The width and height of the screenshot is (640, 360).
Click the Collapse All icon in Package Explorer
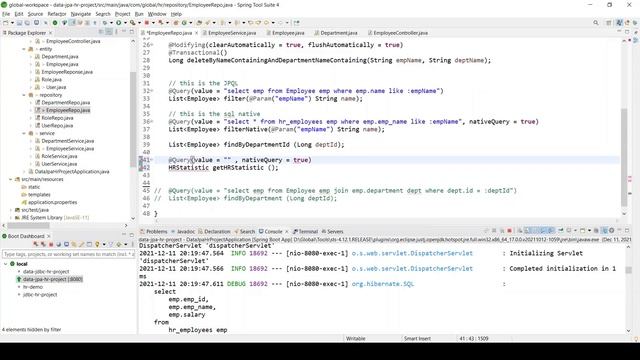coord(101,32)
